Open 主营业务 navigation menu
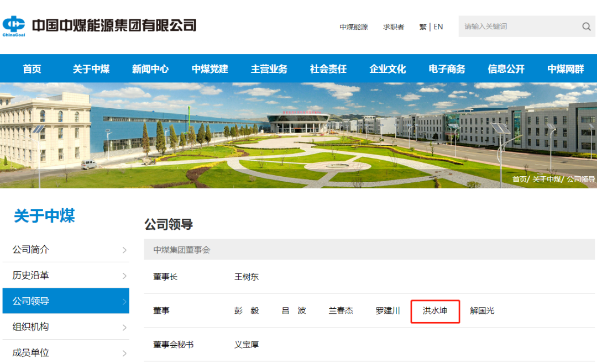Screen dimensions: 597x364 [269, 69]
